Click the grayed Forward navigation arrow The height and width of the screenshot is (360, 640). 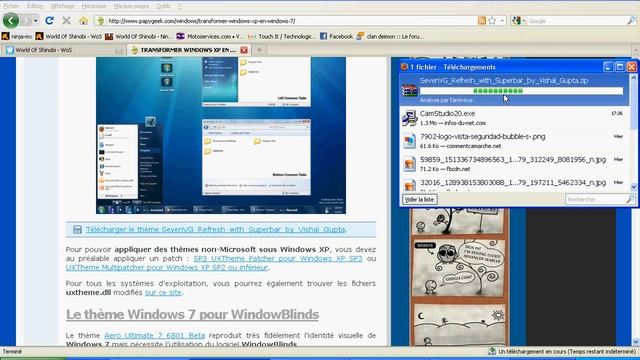(26, 20)
